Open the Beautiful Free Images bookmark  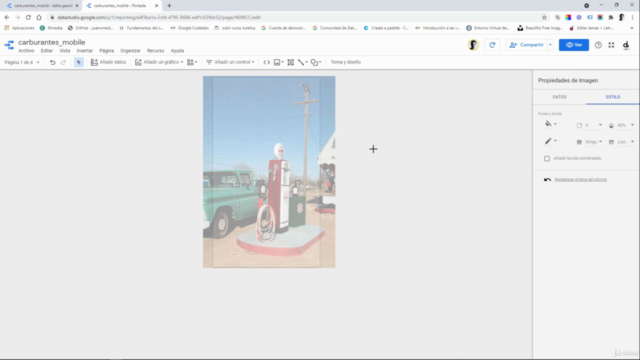click(540, 28)
